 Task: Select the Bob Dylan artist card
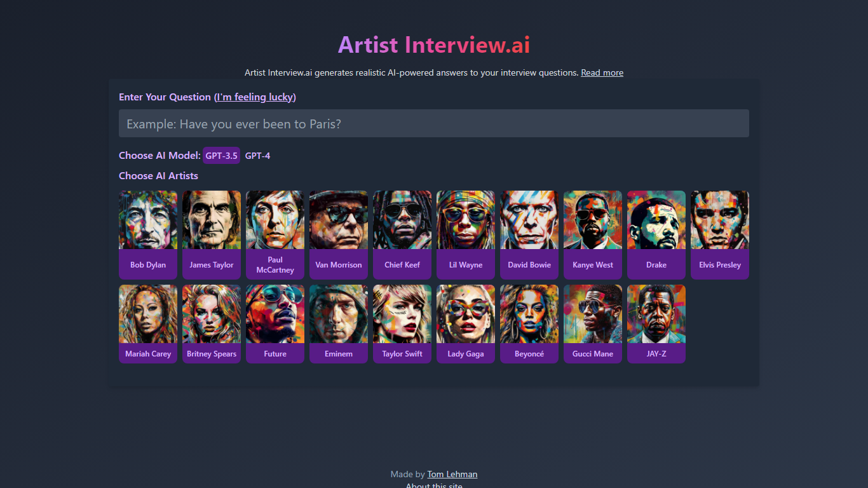tap(148, 234)
